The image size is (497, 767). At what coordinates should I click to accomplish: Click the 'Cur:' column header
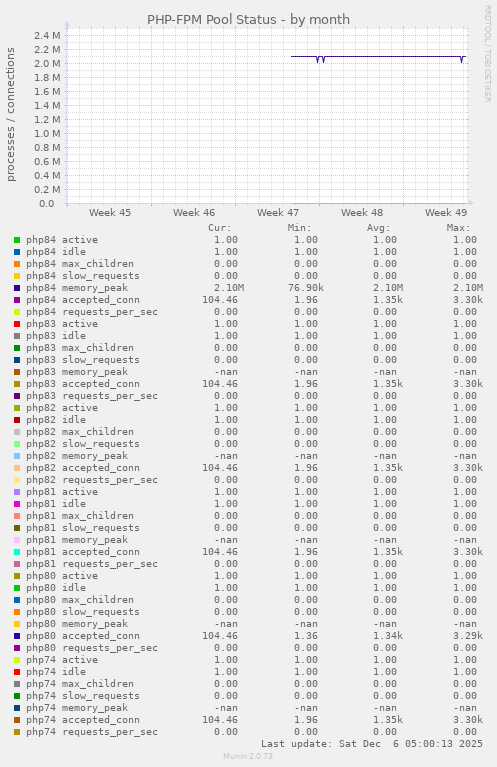(220, 228)
